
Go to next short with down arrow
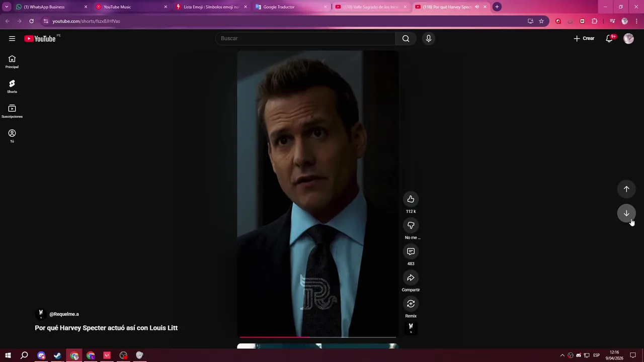click(626, 213)
